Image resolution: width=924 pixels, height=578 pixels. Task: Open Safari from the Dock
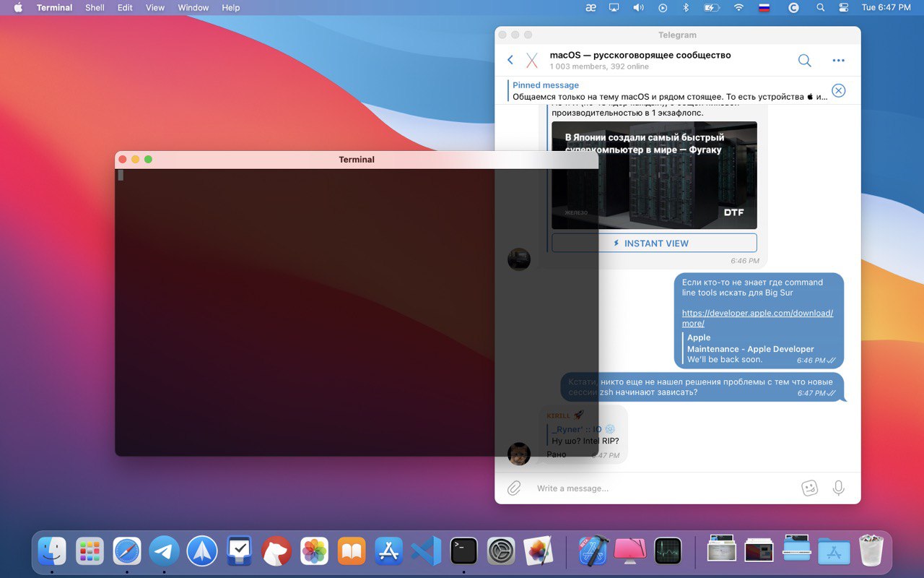tap(127, 551)
